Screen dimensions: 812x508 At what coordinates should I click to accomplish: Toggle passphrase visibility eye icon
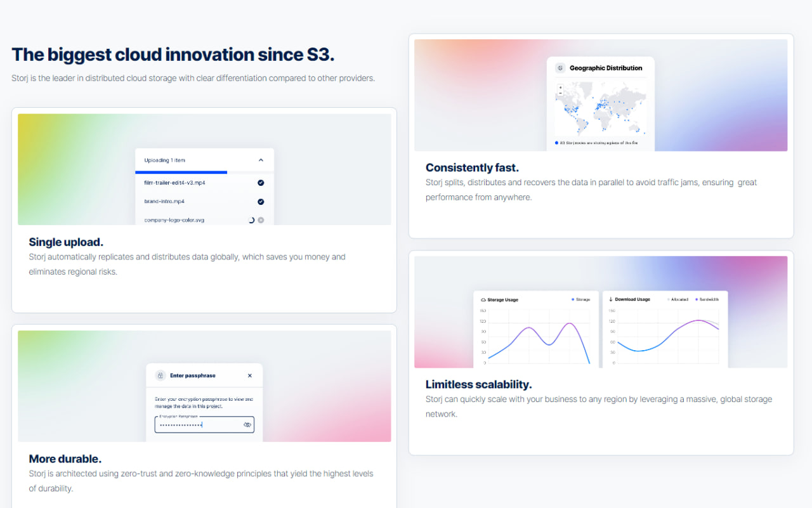click(x=247, y=425)
